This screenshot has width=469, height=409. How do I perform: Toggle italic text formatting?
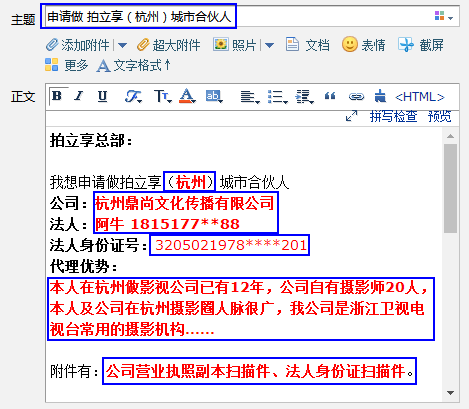pos(79,96)
